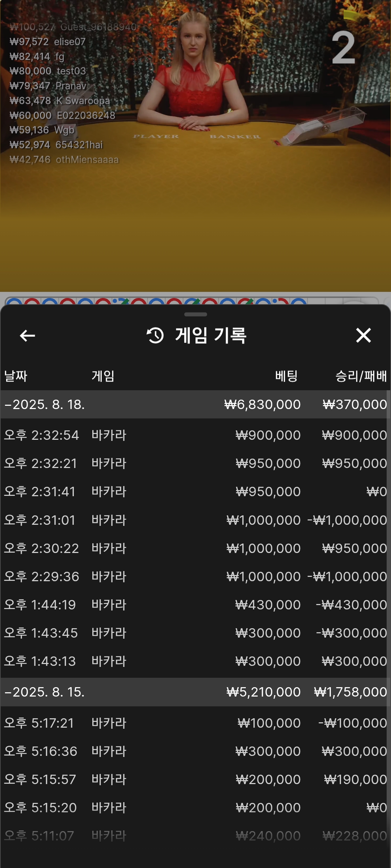The width and height of the screenshot is (391, 868).
Task: Select winner entry ₩42,746 othMiensaaaa
Action: click(64, 159)
